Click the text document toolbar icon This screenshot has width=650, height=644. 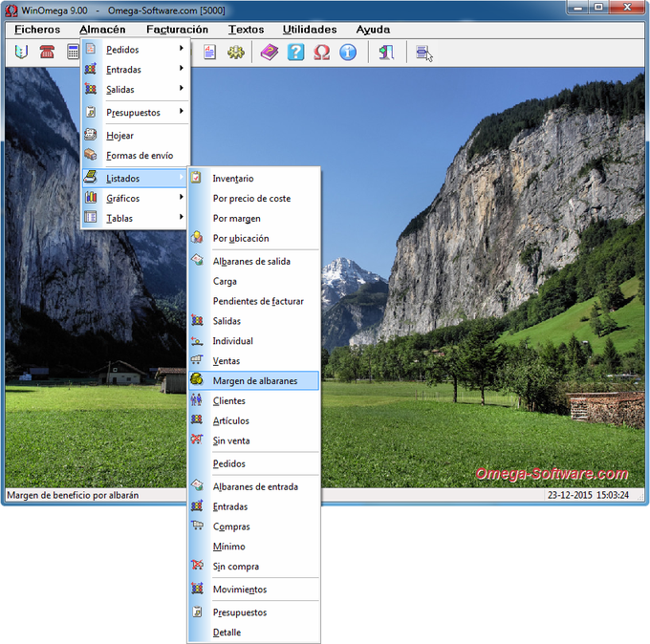pos(209,53)
